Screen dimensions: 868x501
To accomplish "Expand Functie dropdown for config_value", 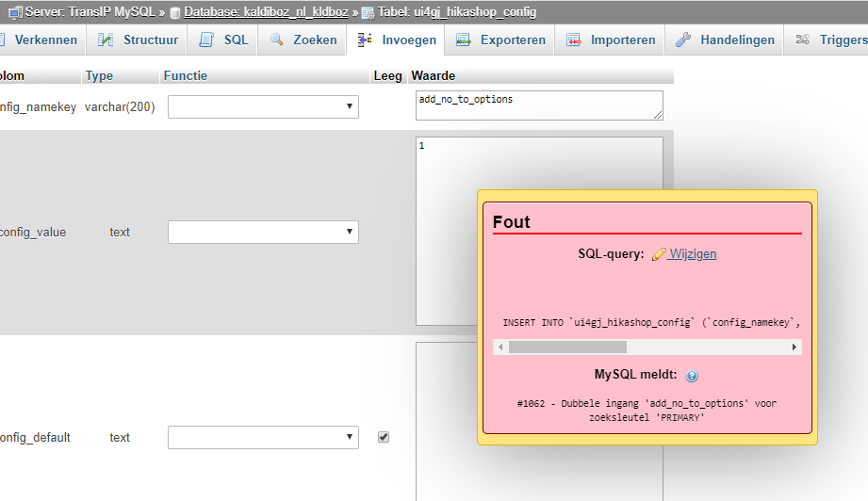I will coord(263,232).
